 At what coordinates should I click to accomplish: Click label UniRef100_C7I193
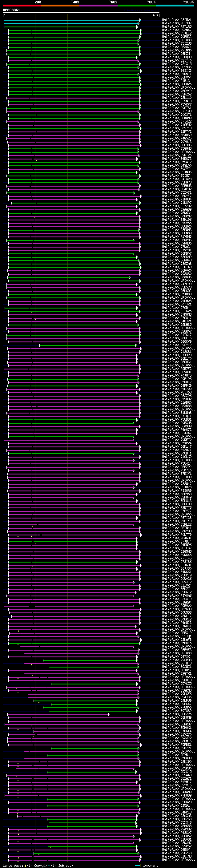click(177, 111)
